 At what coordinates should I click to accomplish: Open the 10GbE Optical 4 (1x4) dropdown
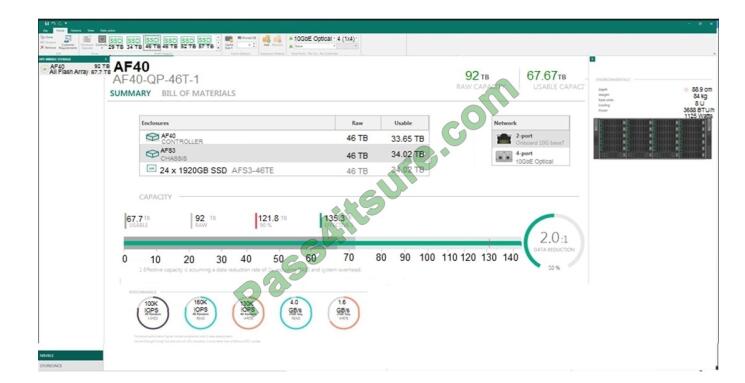[x=324, y=38]
